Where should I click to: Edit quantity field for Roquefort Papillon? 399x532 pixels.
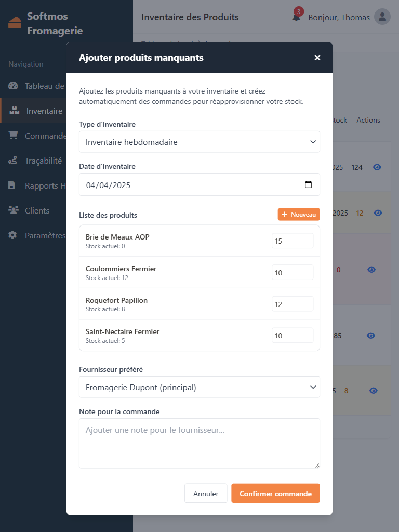point(292,304)
